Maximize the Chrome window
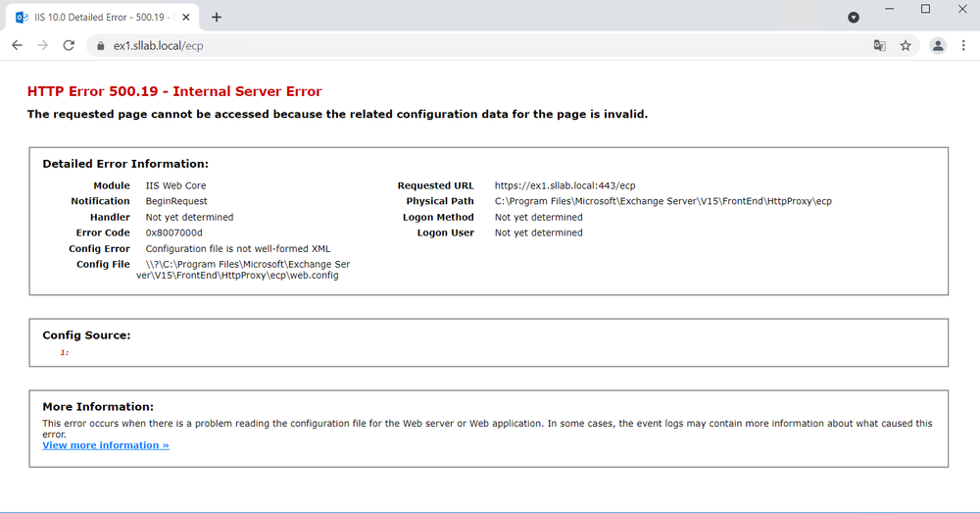 pos(926,9)
